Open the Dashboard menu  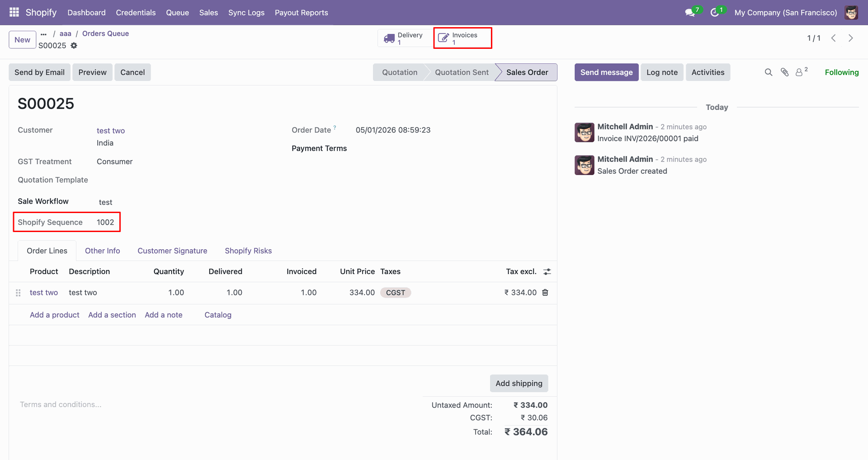point(86,13)
